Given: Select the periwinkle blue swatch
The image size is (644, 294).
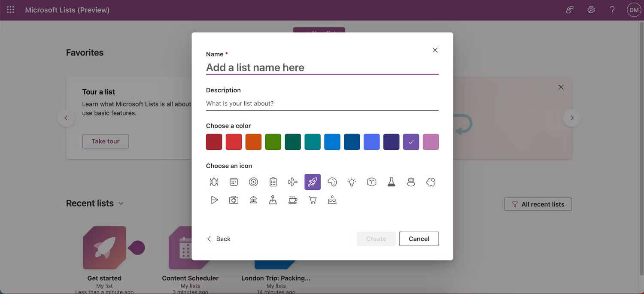Looking at the screenshot, I should click(x=372, y=142).
